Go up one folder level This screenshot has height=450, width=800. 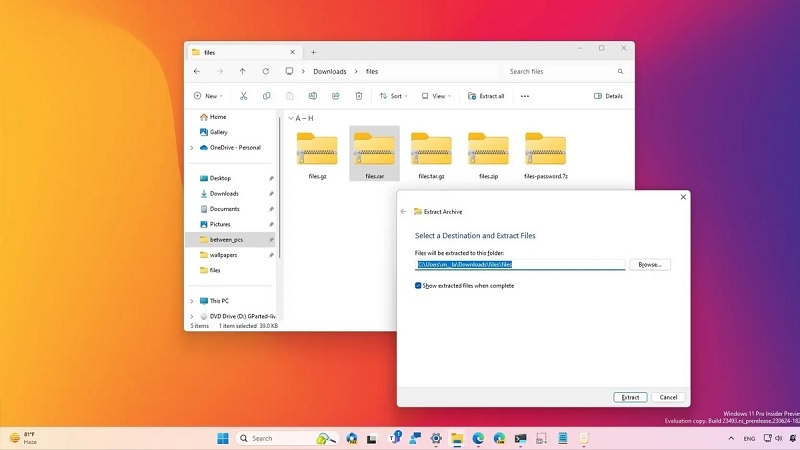pos(243,71)
